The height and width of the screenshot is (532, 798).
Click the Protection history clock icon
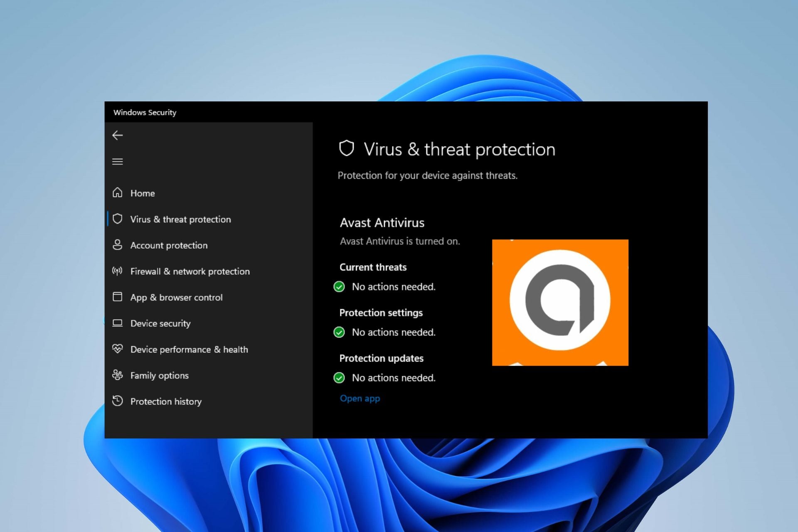tap(118, 401)
